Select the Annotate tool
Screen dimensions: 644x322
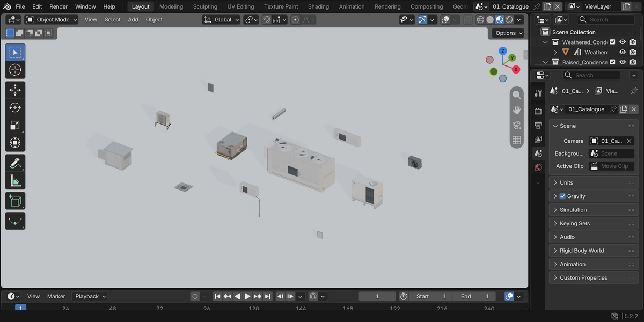coord(15,163)
